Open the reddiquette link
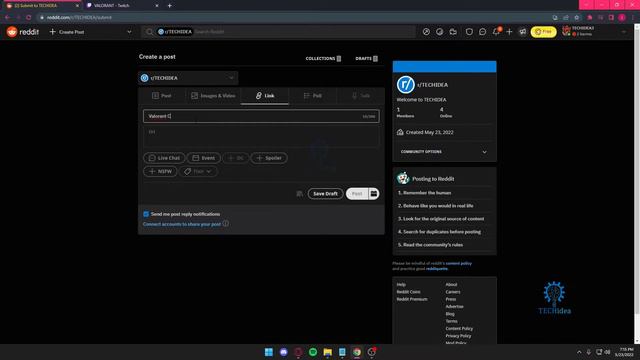This screenshot has width=640, height=360. coord(437,269)
